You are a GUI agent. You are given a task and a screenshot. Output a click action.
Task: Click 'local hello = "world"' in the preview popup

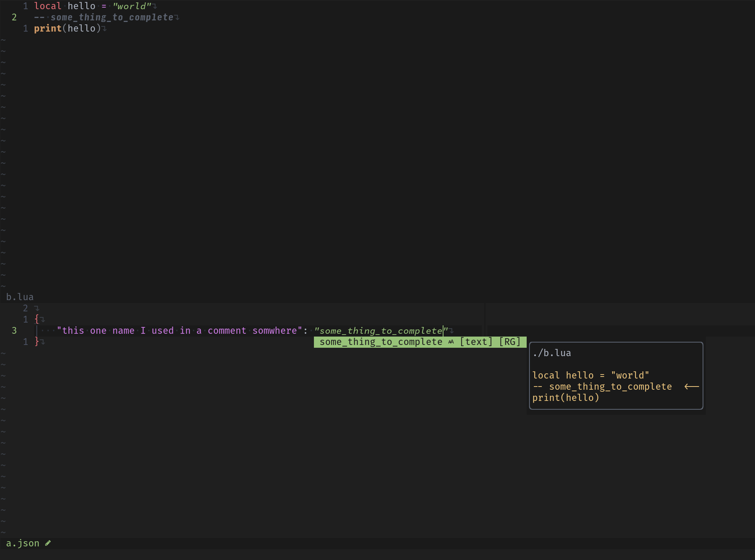pos(591,375)
